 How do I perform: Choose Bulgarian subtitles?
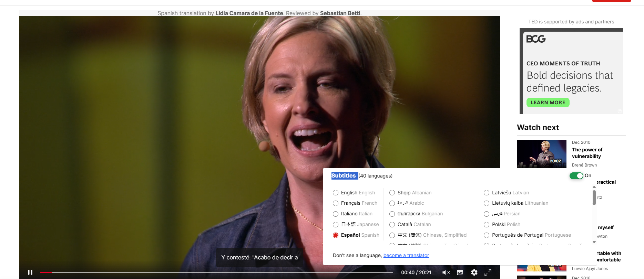click(x=392, y=214)
